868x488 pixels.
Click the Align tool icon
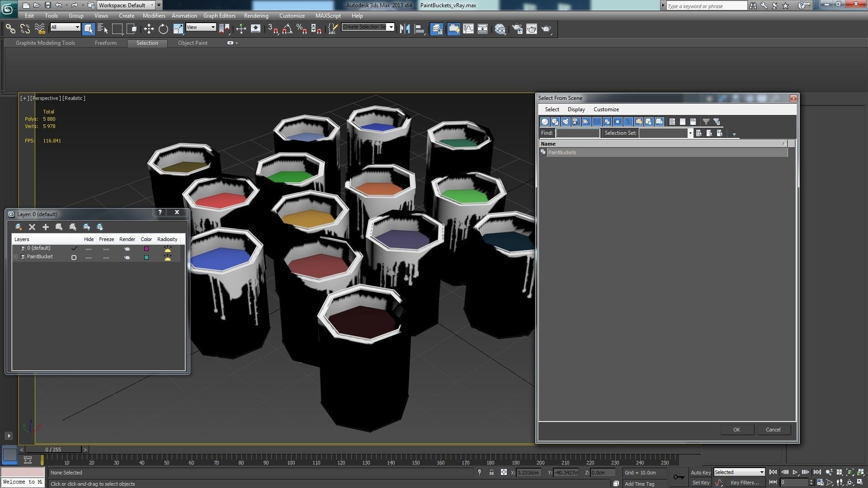pos(420,29)
